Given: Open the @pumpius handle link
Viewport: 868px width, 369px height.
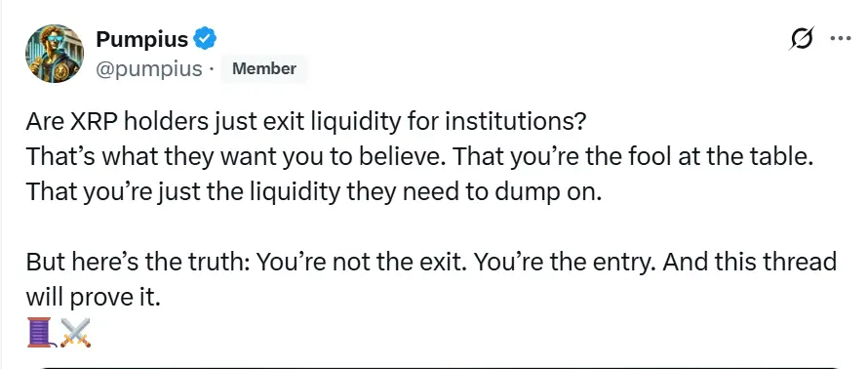Looking at the screenshot, I should pyautogui.click(x=149, y=69).
